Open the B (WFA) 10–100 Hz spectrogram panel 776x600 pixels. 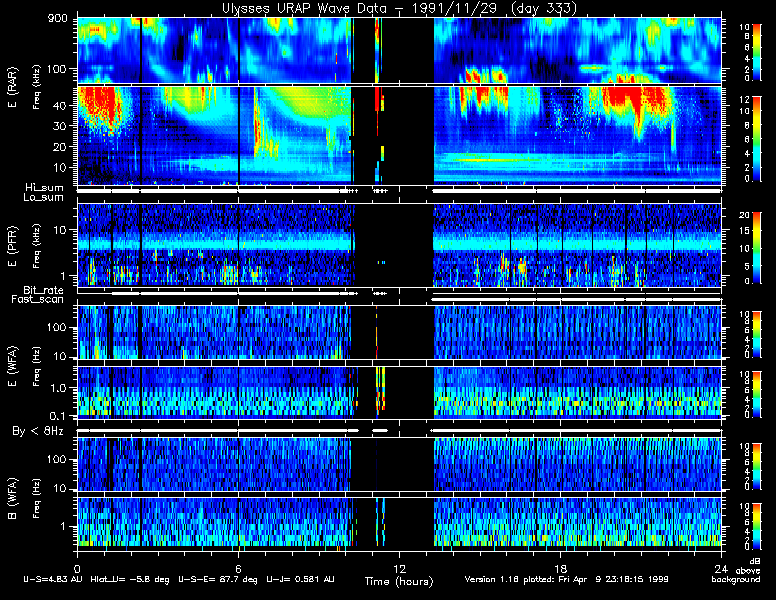[x=399, y=464]
